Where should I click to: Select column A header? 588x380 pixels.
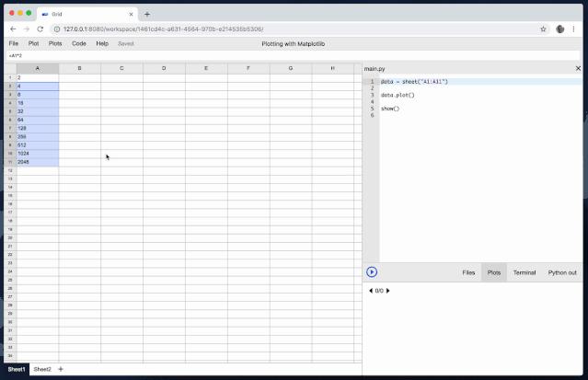point(38,68)
